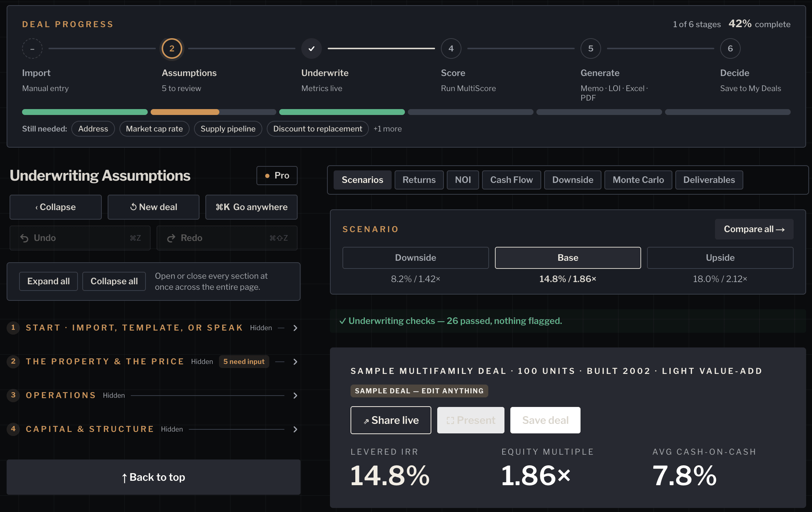Screen dimensions: 812x512
Task: Click the Underwrite stage checkmark circle
Action: tap(312, 48)
